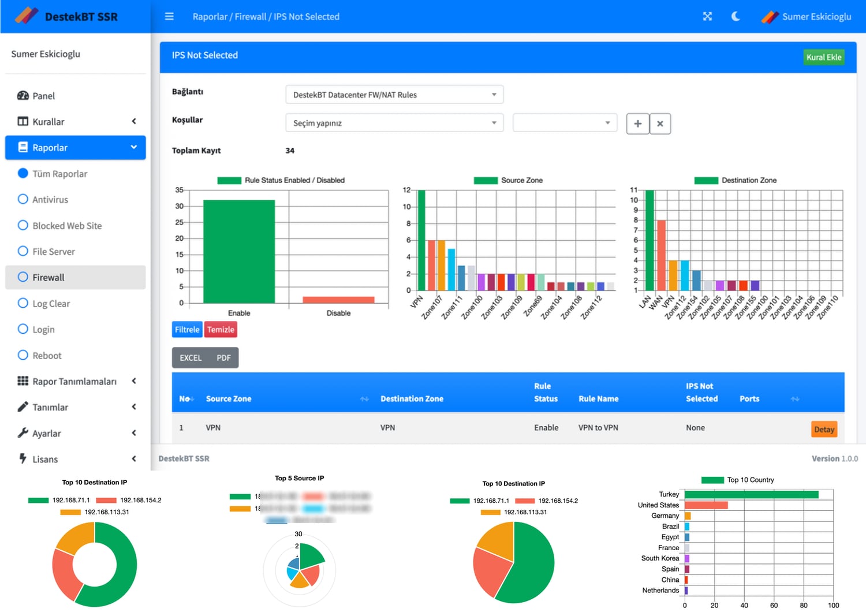
Task: Click the Kurallar columns icon
Action: coord(23,121)
